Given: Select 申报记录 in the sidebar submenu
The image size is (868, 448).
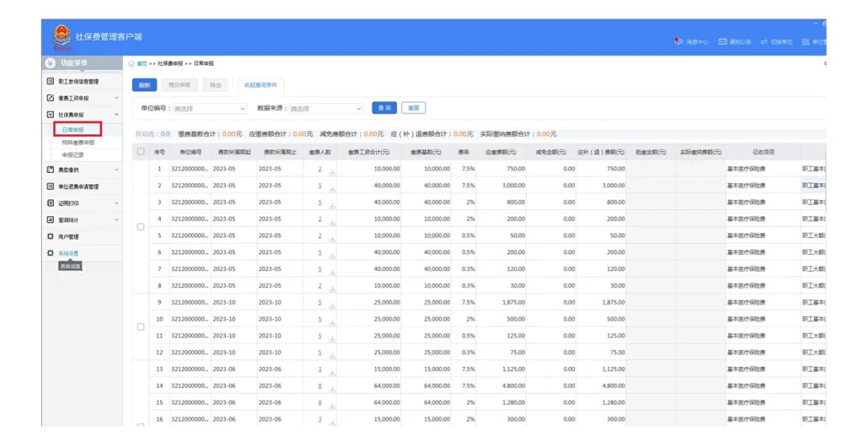Looking at the screenshot, I should [x=73, y=155].
